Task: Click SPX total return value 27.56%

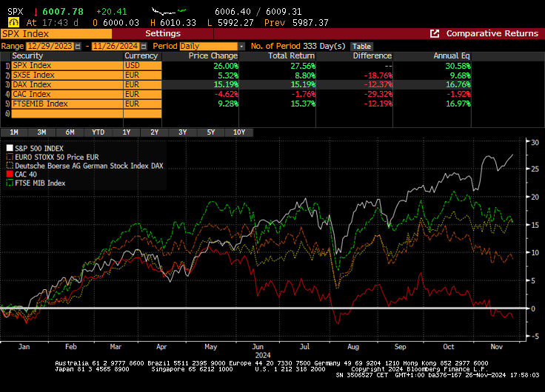Action: 303,66
